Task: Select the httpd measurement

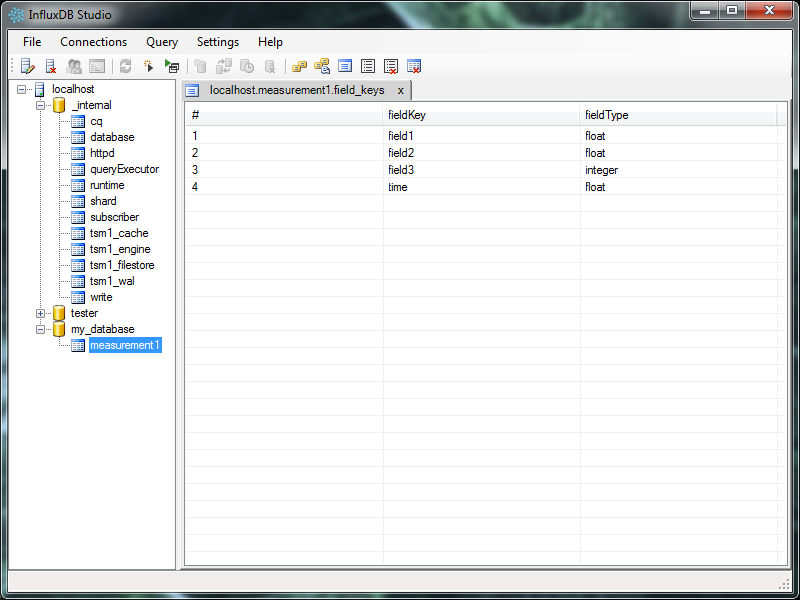Action: 102,153
